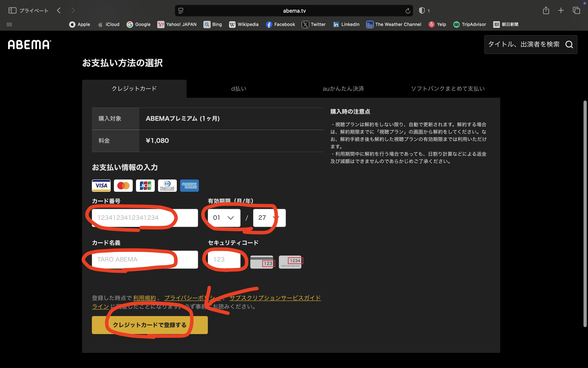The width and height of the screenshot is (588, 368).
Task: Open the privacy report shield icon
Action: pyautogui.click(x=422, y=11)
